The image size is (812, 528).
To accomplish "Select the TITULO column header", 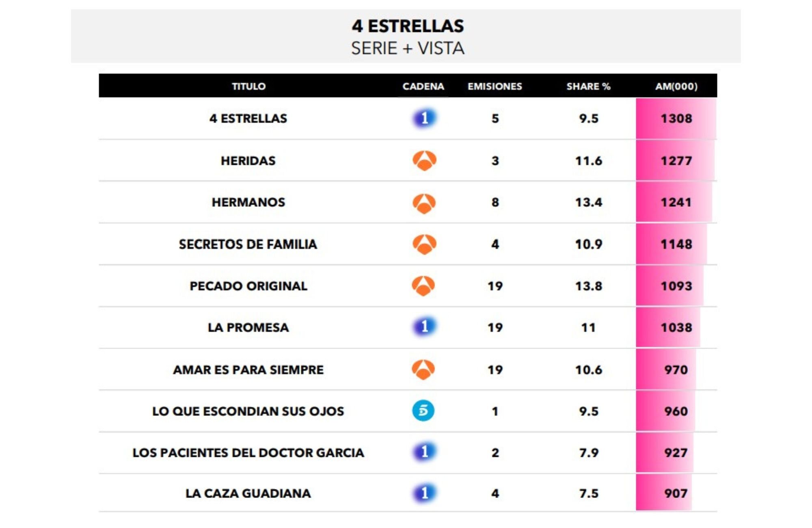I will [x=248, y=86].
